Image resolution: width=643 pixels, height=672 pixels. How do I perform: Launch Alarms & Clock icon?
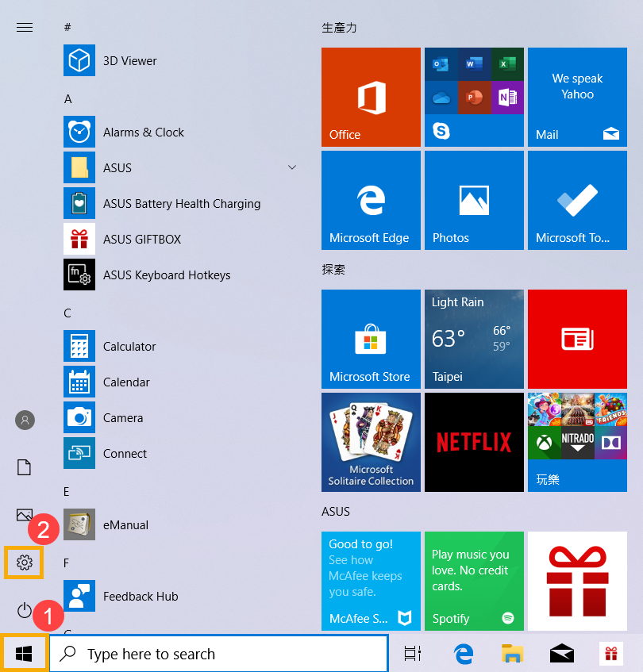[79, 132]
